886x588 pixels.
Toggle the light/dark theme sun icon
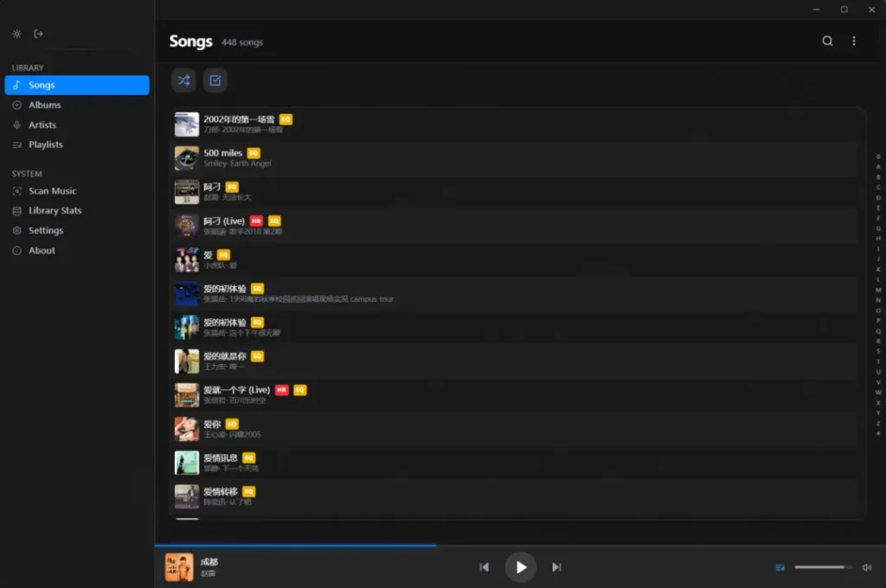16,34
